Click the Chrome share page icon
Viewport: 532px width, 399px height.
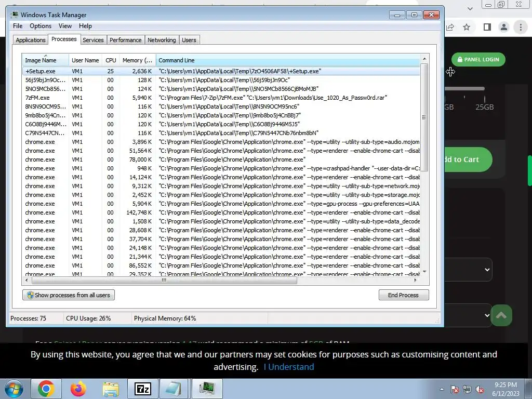[450, 27]
